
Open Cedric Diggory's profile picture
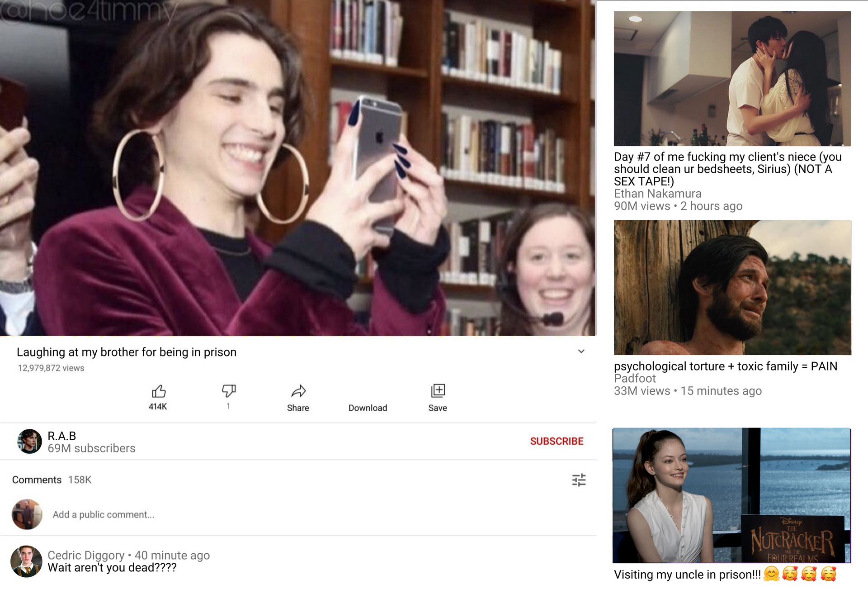tap(27, 561)
